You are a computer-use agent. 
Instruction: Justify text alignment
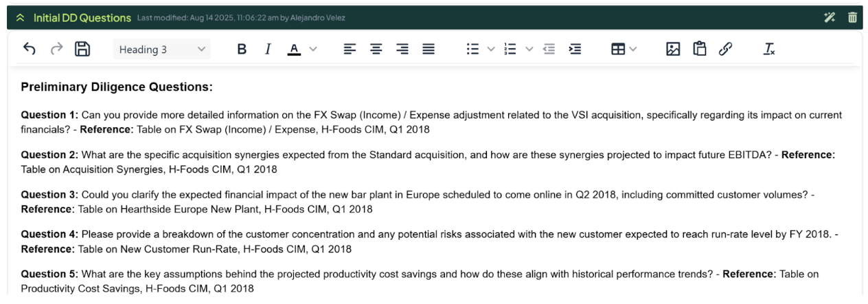[x=429, y=50]
